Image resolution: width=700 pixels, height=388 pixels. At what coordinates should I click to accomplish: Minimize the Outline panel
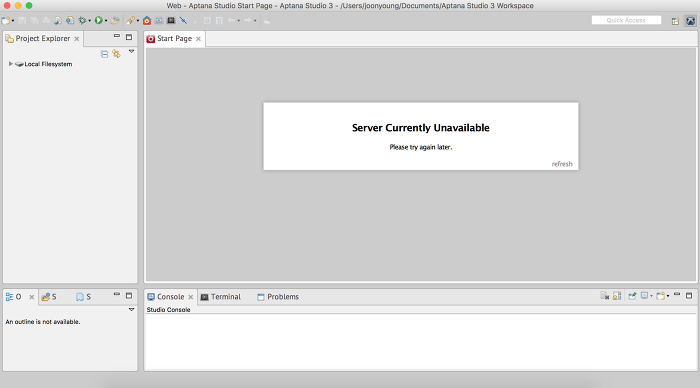click(117, 294)
